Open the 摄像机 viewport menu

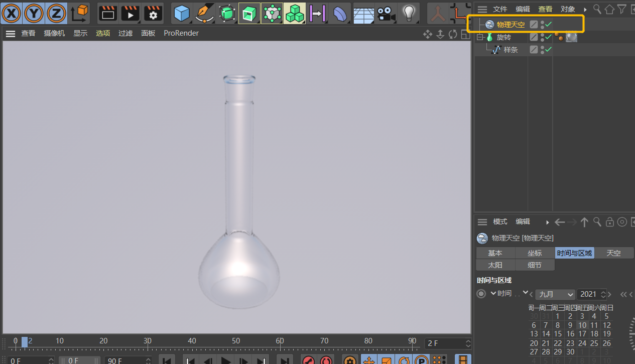54,33
